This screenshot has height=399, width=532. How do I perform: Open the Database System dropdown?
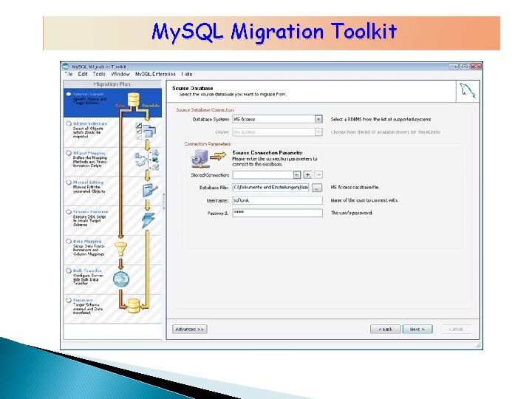318,119
